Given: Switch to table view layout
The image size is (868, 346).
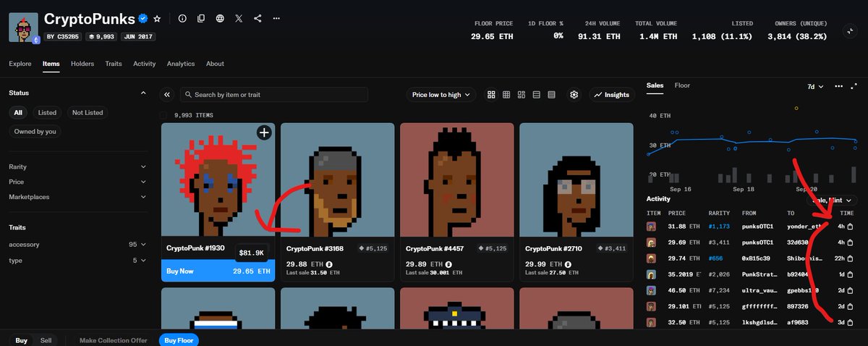Looking at the screenshot, I should point(551,95).
